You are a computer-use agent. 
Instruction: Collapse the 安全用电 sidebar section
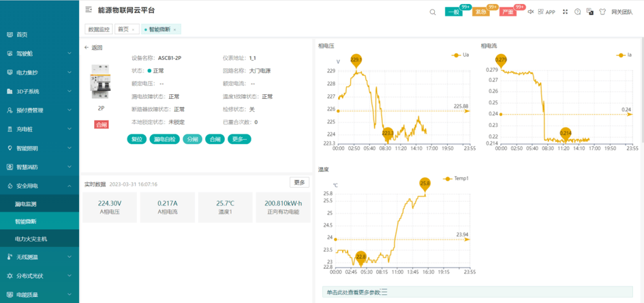tap(39, 186)
